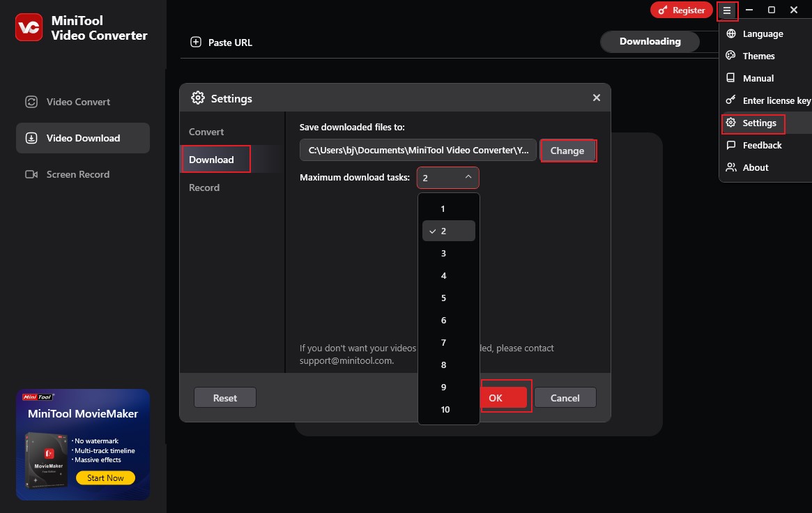Click the MiniTool Video Converter logo

pyautogui.click(x=29, y=27)
